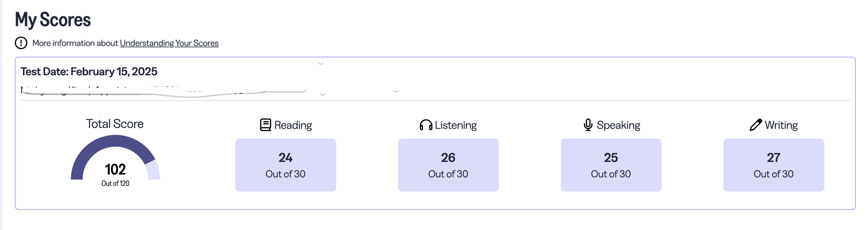Viewport: 868px width, 230px height.
Task: Click the 102 total score number
Action: (x=115, y=169)
